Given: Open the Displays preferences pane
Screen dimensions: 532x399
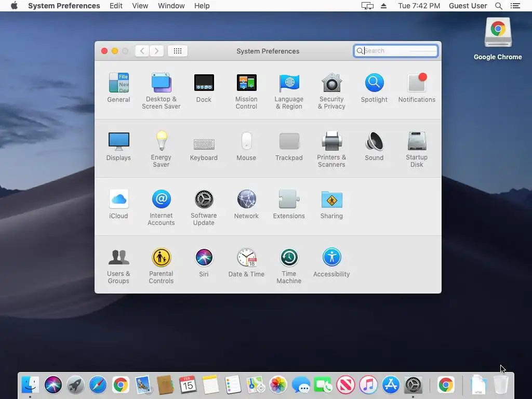Looking at the screenshot, I should click(x=118, y=146).
